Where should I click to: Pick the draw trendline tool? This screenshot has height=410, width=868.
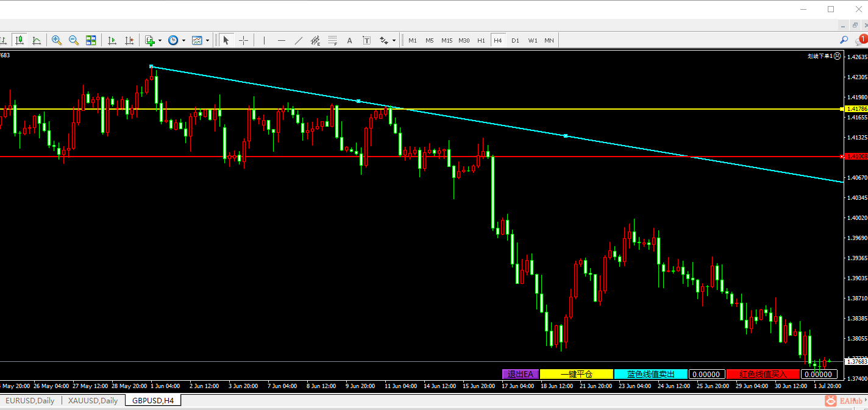tap(298, 40)
